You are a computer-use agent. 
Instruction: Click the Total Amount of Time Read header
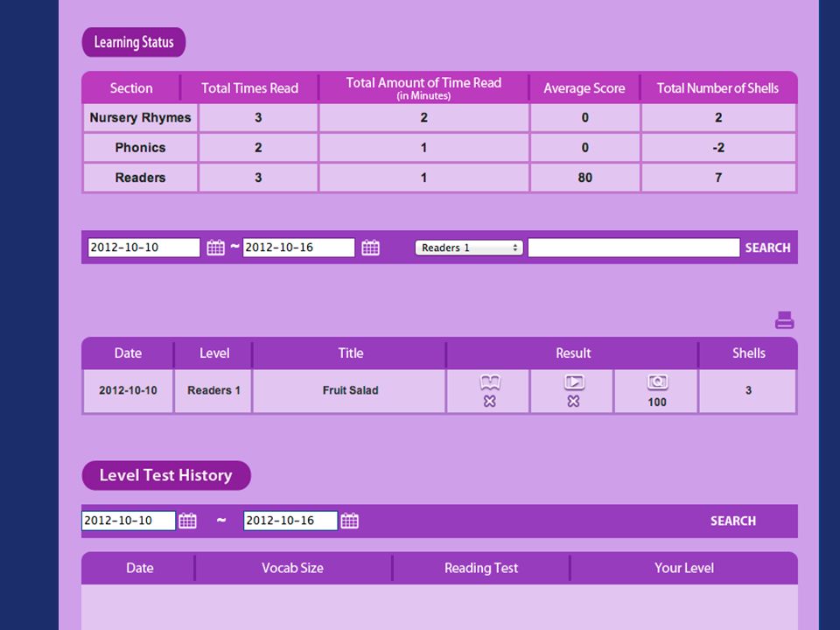[423, 88]
